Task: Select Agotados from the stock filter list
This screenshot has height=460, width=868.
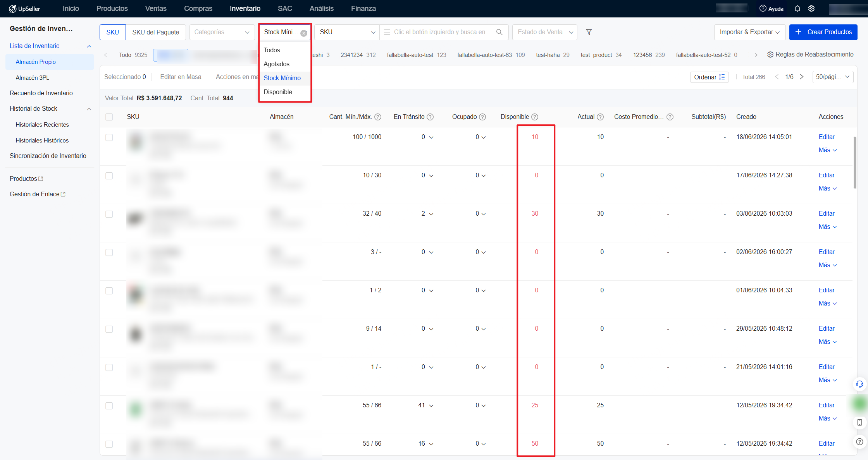Action: [x=277, y=64]
